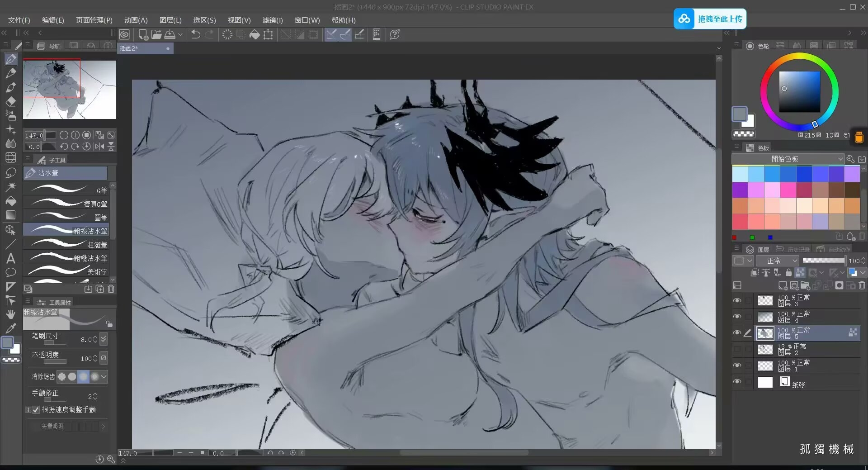Open a file with the folder icon
Screen dimensions: 868x470
click(x=156, y=34)
